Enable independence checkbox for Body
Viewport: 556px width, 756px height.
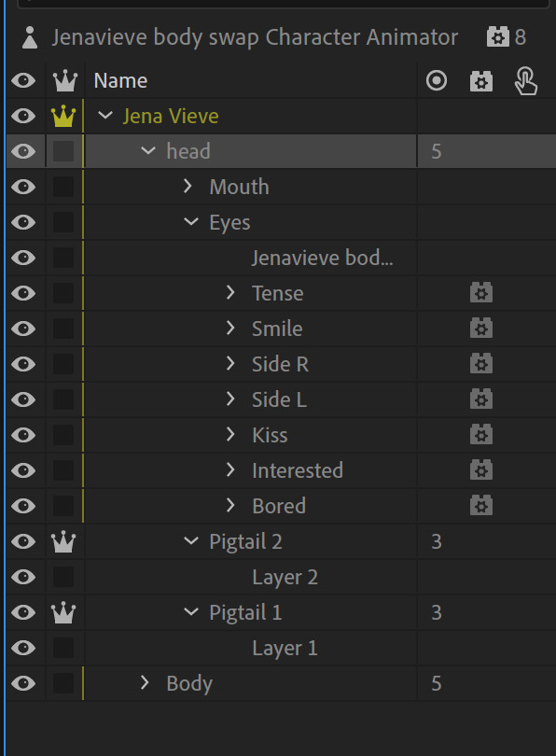tap(63, 683)
